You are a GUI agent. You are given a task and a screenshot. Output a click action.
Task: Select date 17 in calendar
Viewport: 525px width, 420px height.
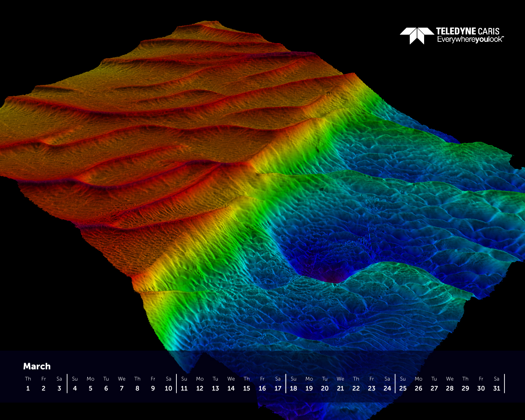tap(278, 388)
